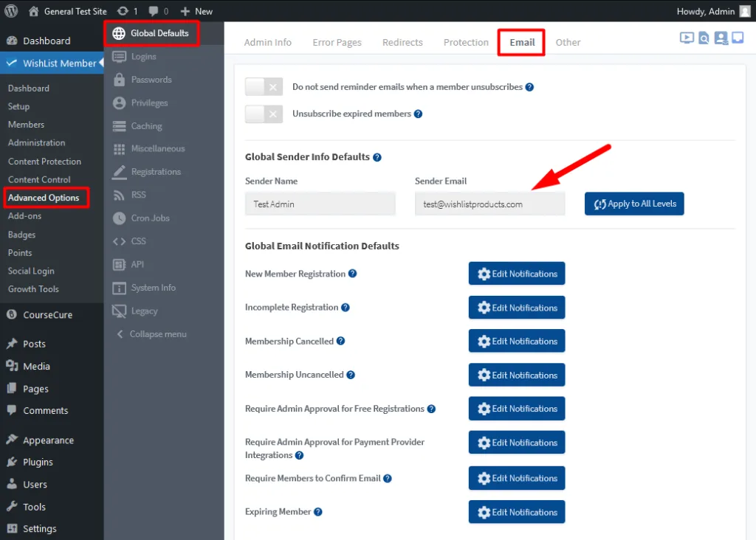756x540 pixels.
Task: Click help icon beside Payment Provider Integrations
Action: click(300, 455)
